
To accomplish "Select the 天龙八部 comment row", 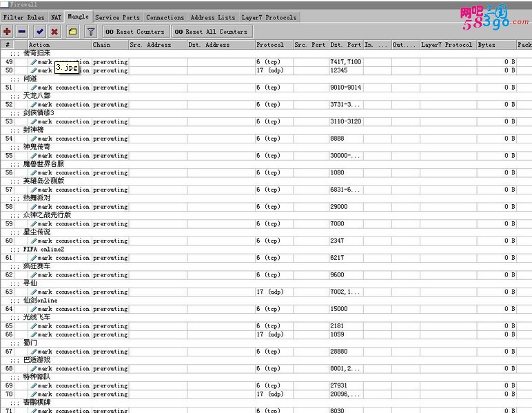I will (x=266, y=96).
